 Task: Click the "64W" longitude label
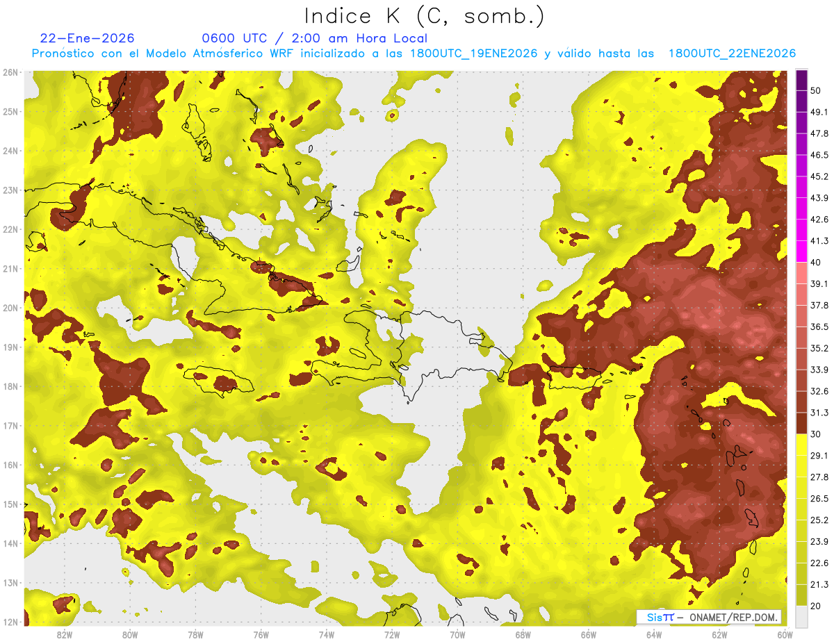[653, 634]
